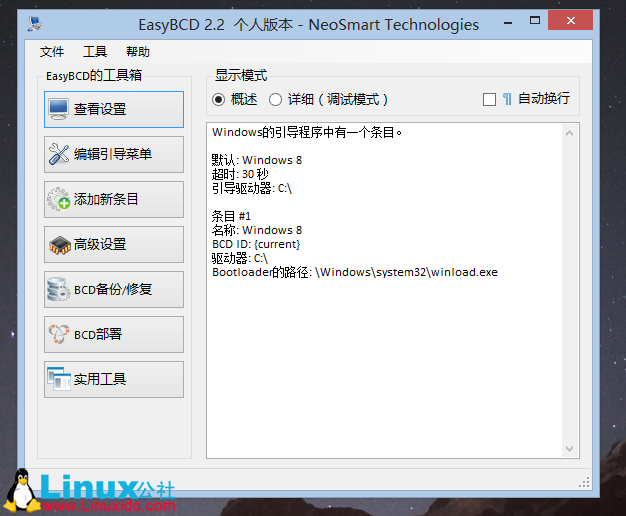Viewport: 626px width, 516px height.
Task: Open 添加新条目 add new entry label
Action: point(106,199)
